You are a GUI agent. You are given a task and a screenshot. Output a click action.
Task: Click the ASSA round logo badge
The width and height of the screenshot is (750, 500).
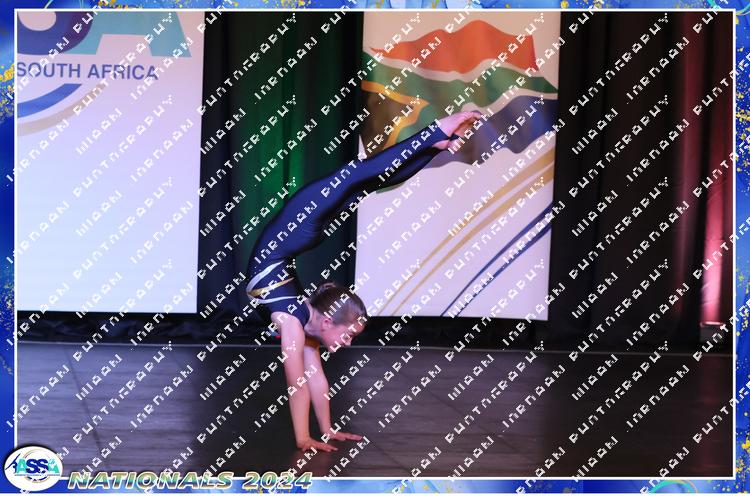pyautogui.click(x=33, y=469)
